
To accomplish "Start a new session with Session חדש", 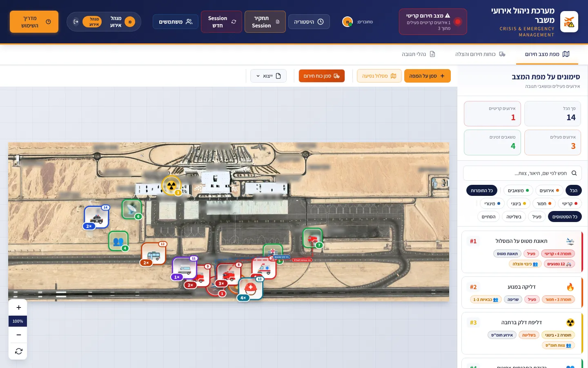I will [x=222, y=22].
